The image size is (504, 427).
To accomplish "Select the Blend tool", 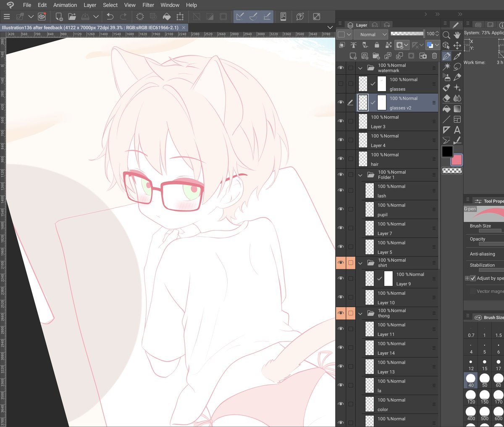I will coord(457,98).
